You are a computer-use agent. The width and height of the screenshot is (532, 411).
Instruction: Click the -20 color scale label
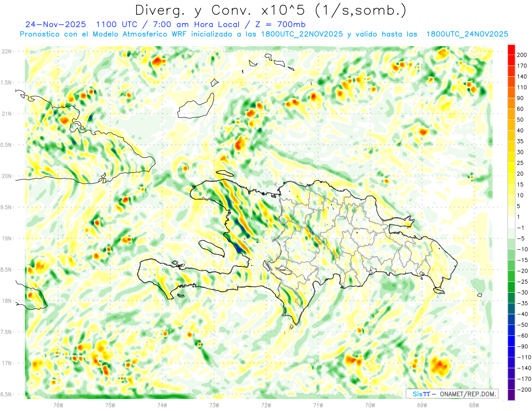click(x=523, y=271)
